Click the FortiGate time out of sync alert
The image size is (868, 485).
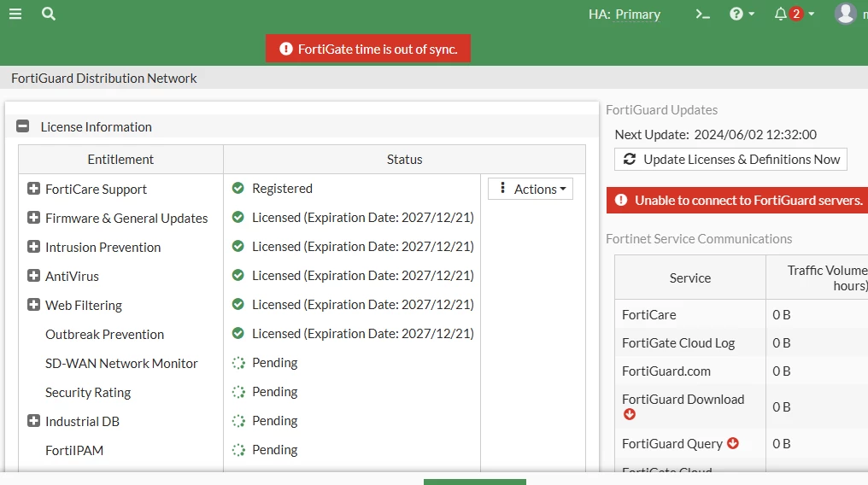(x=368, y=49)
